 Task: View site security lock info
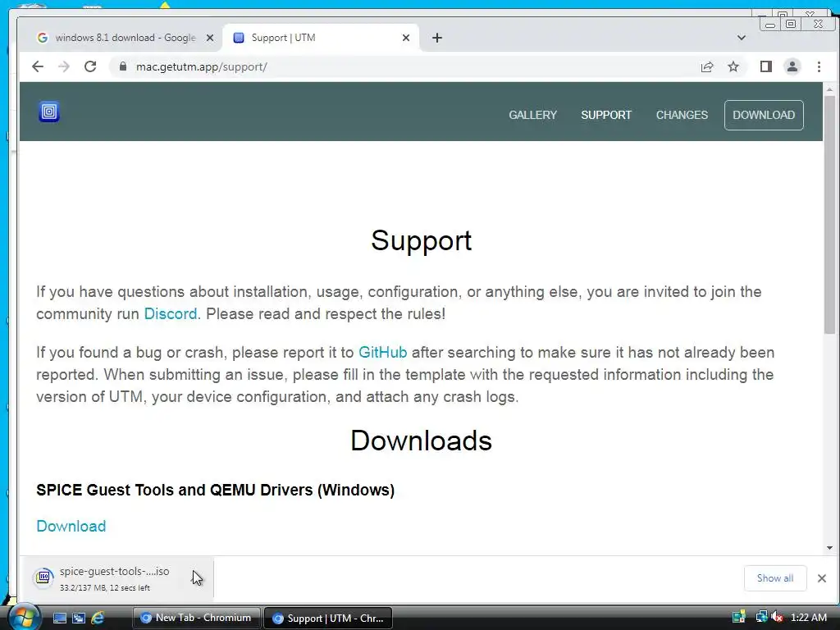tap(123, 66)
